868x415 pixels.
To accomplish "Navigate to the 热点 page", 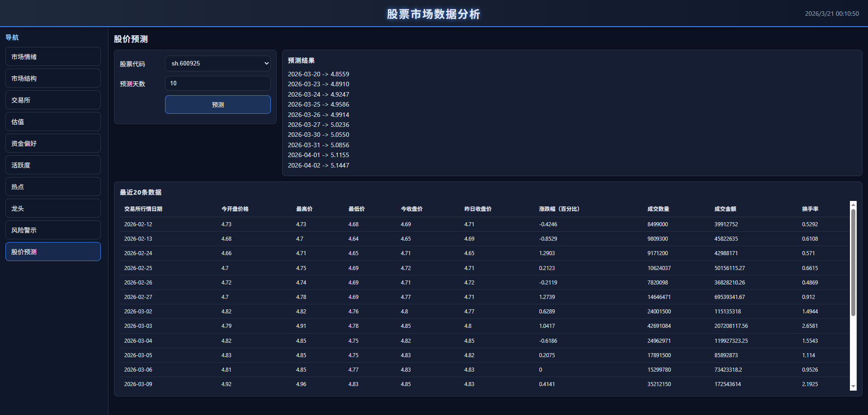I will [x=53, y=187].
